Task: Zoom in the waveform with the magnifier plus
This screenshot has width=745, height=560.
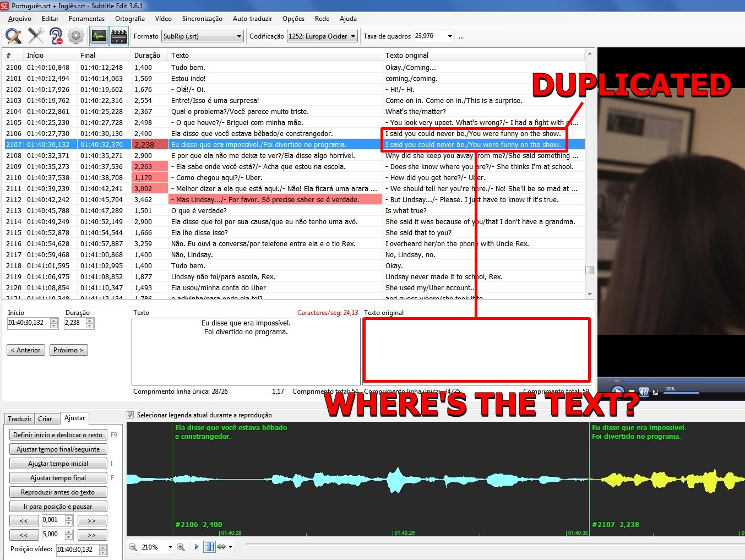Action: point(181,547)
